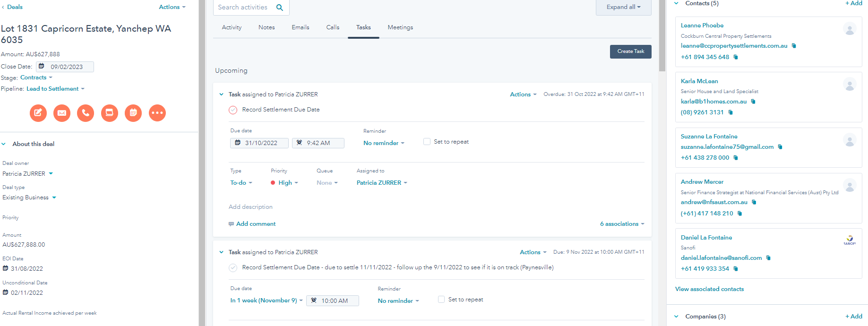
Task: Click Suzanne La Fontaine's avatar icon
Action: (x=850, y=140)
